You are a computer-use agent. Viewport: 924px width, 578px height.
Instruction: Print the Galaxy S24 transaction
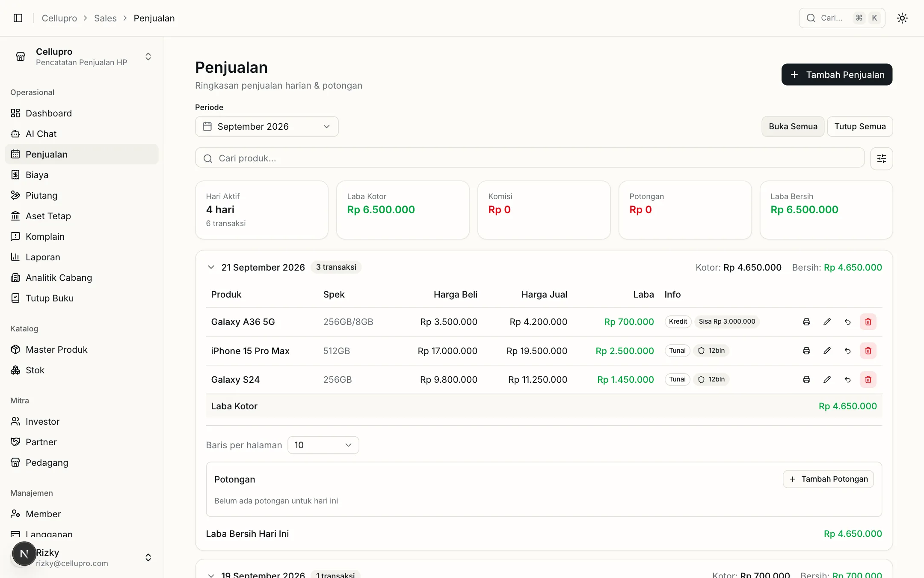point(806,380)
